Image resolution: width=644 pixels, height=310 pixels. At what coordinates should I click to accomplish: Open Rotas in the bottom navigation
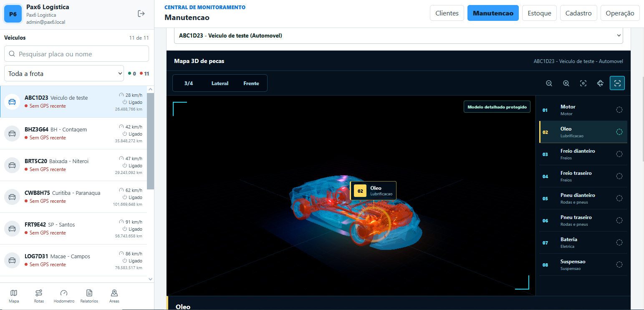coord(39,296)
